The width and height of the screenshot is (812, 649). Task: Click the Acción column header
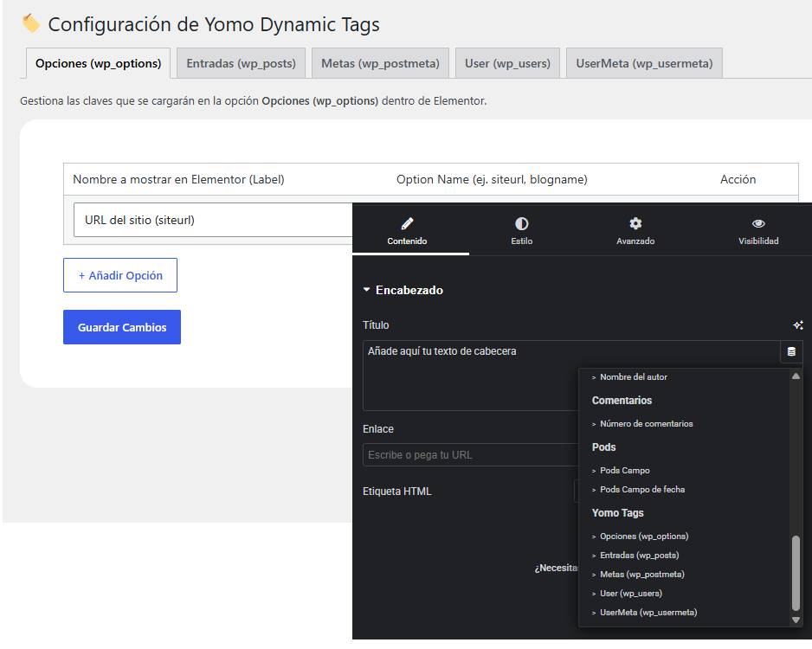point(738,179)
